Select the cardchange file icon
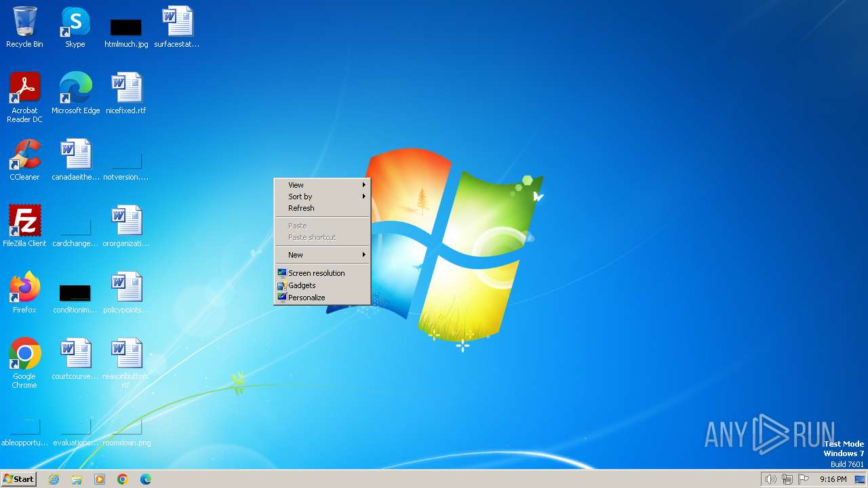The width and height of the screenshot is (868, 488). (x=75, y=233)
